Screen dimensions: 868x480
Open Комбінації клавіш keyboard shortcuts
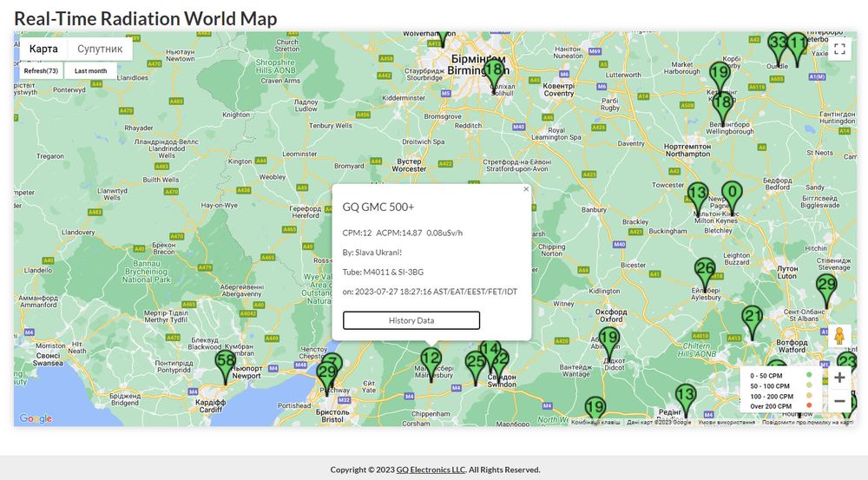click(x=595, y=423)
